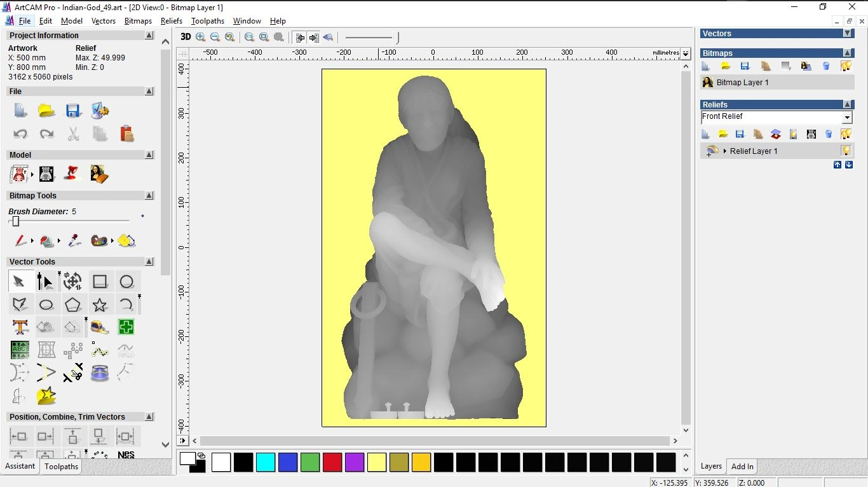868x487 pixels.
Task: Toggle all visibility in Bitmaps panel
Action: [846, 66]
